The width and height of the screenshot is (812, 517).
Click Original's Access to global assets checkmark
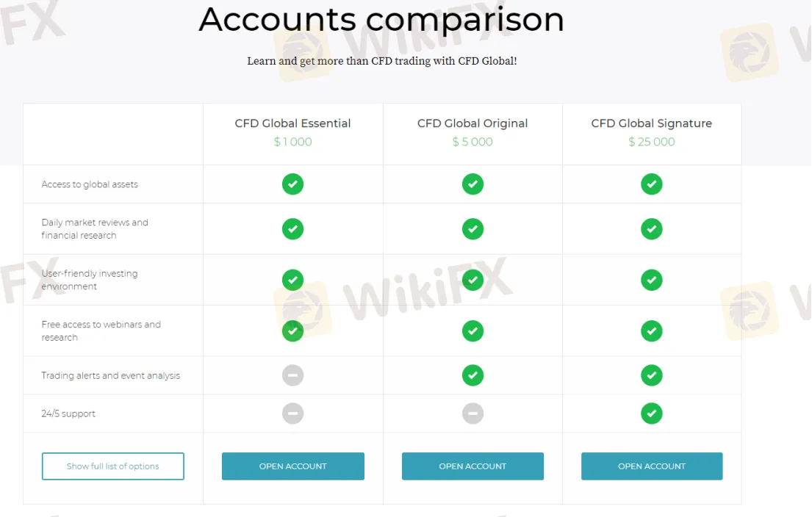pyautogui.click(x=473, y=184)
